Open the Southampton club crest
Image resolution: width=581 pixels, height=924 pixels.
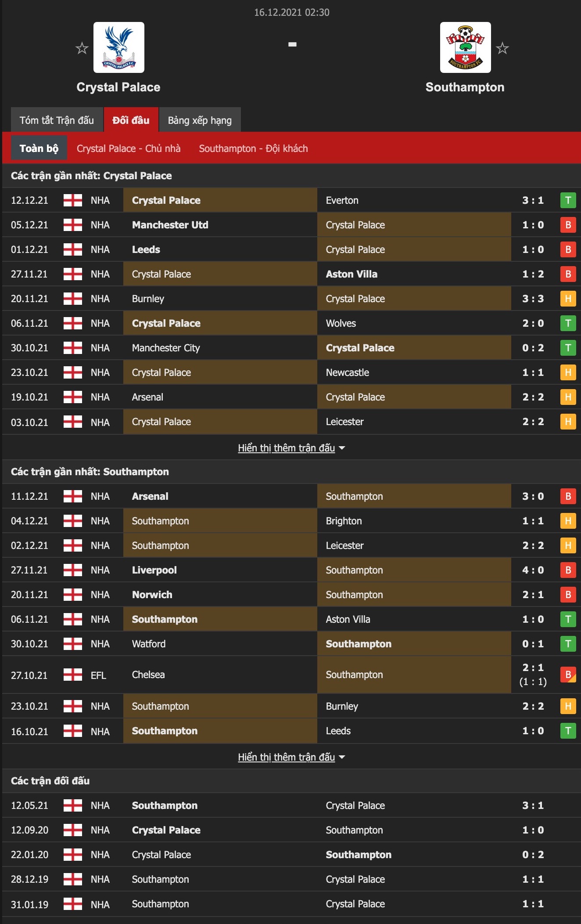point(466,47)
